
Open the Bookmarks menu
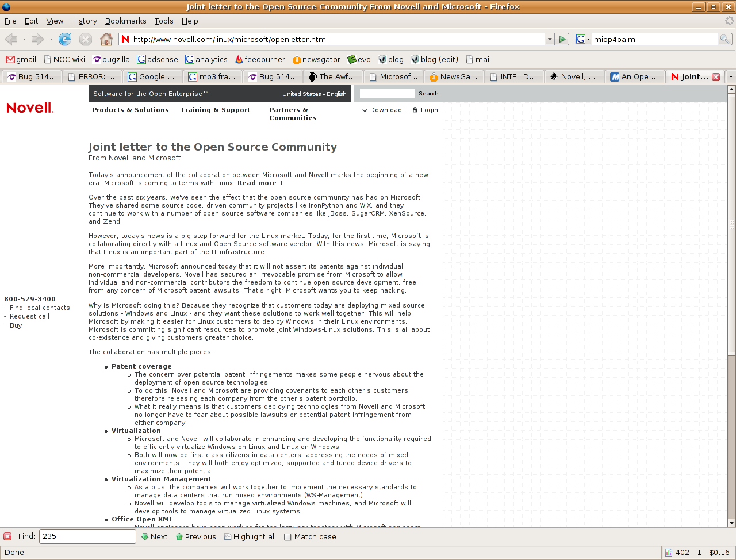click(125, 21)
